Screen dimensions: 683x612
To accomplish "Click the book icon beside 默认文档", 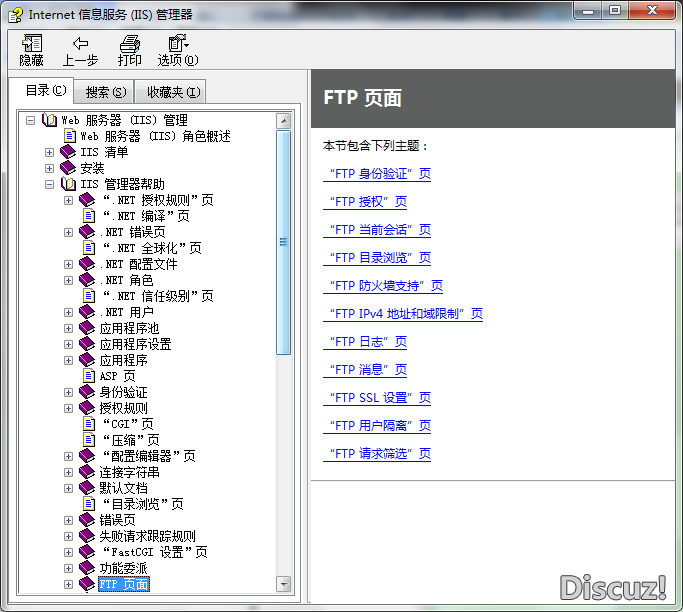I will (x=87, y=488).
